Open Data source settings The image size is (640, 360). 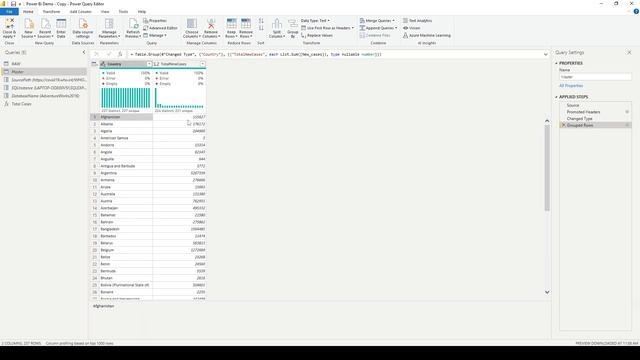(83, 28)
